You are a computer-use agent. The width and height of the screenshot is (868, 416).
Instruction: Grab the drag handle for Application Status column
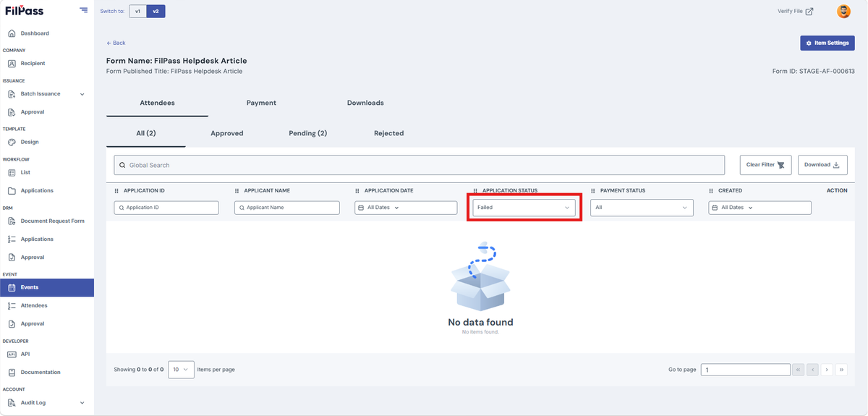coord(475,191)
